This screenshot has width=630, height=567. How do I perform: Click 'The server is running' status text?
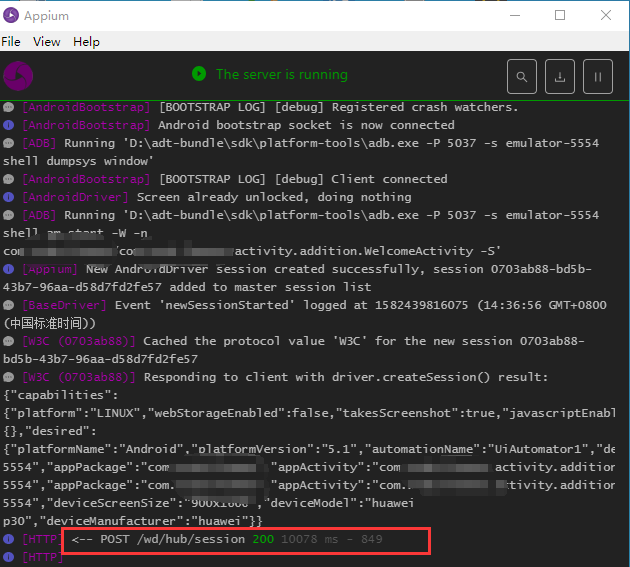282,74
